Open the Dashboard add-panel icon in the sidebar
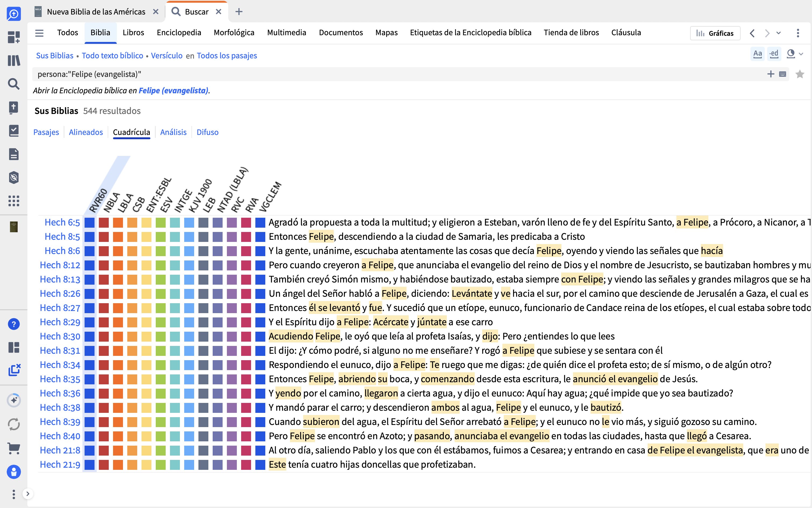This screenshot has width=812, height=508. (14, 37)
